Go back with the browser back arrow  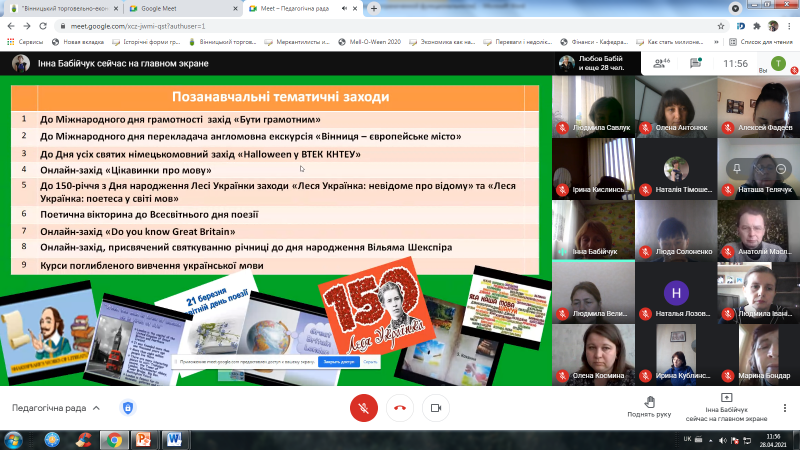(11, 26)
